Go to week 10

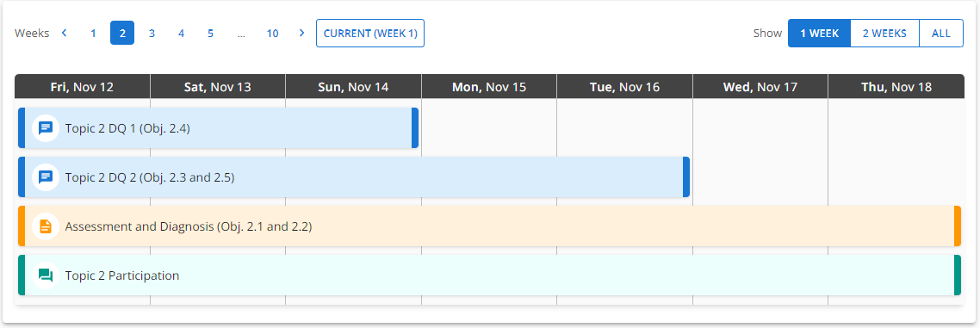click(272, 33)
